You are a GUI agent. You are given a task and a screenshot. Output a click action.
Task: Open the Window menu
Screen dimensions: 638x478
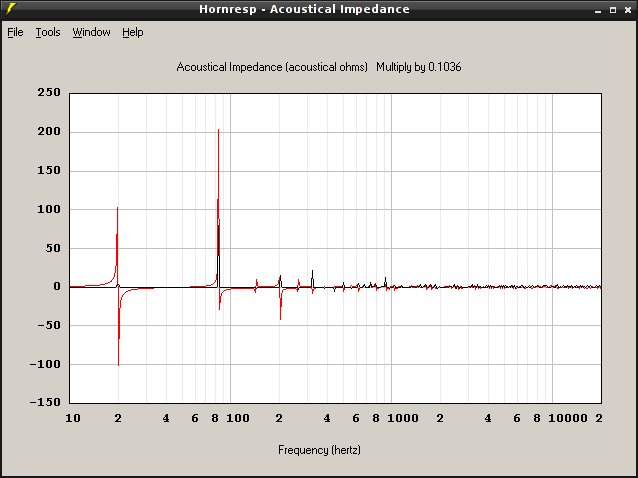pyautogui.click(x=91, y=32)
